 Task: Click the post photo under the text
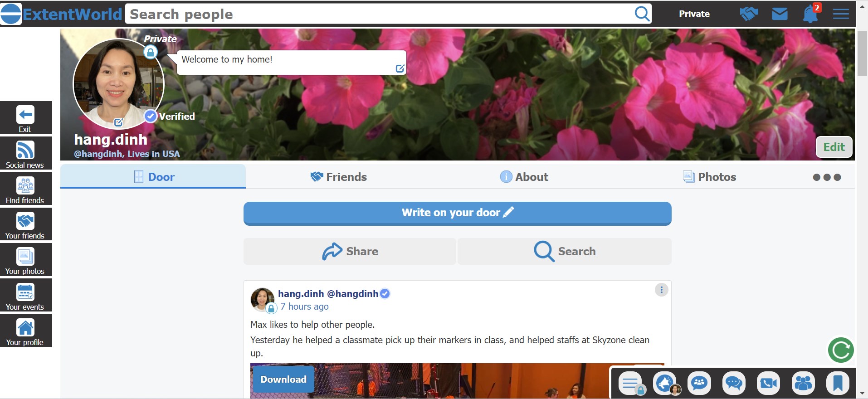pos(457,381)
